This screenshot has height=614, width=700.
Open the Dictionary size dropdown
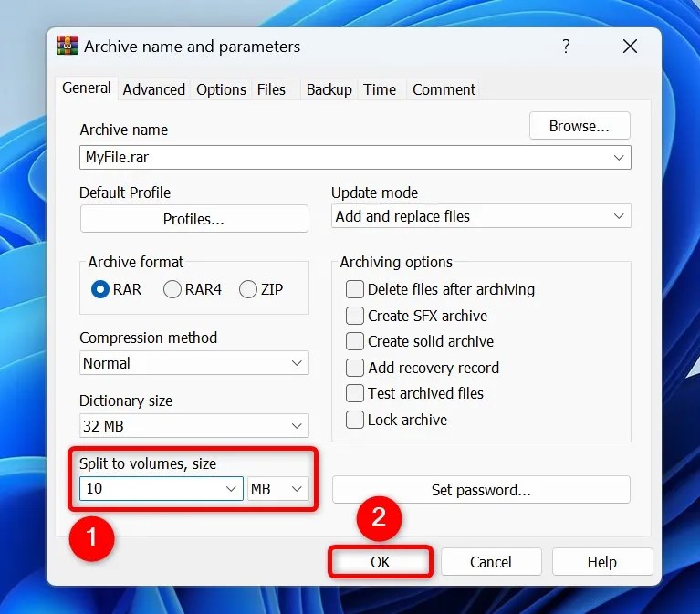pos(194,426)
